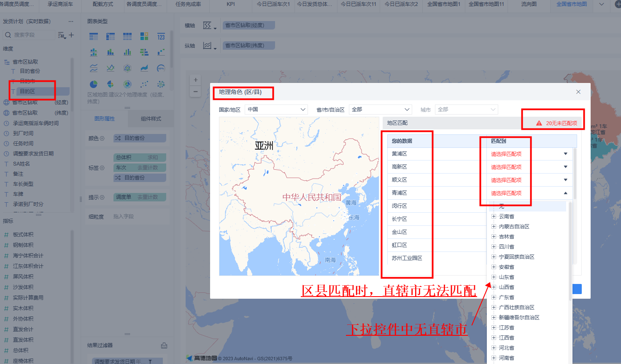Click the 省市区钻取(经度) pill on 横轴
This screenshot has height=364, width=621.
click(x=249, y=25)
